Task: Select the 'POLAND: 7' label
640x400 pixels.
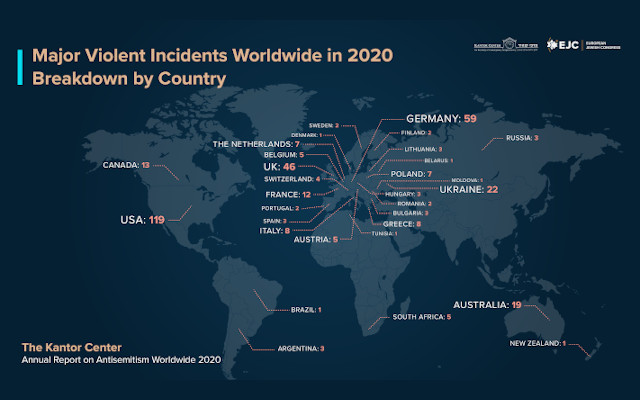Action: tap(411, 174)
